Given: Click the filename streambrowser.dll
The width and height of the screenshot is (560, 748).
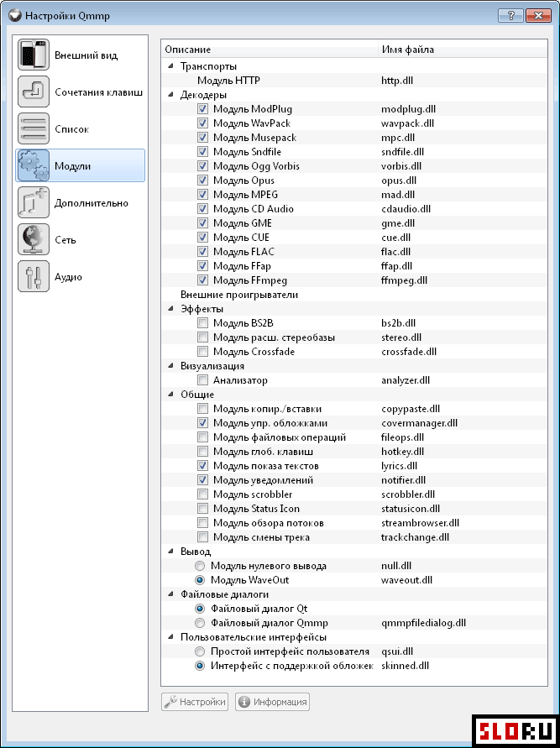Looking at the screenshot, I should point(421,523).
